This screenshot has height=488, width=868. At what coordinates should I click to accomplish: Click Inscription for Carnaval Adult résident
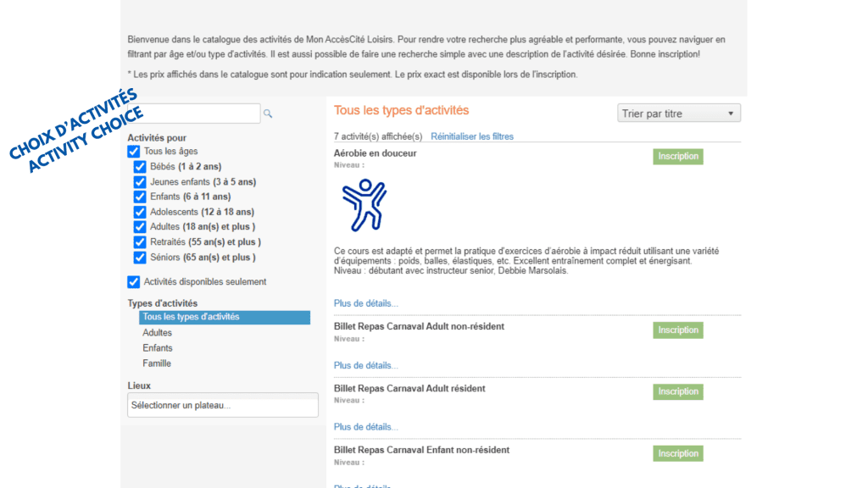tap(678, 392)
